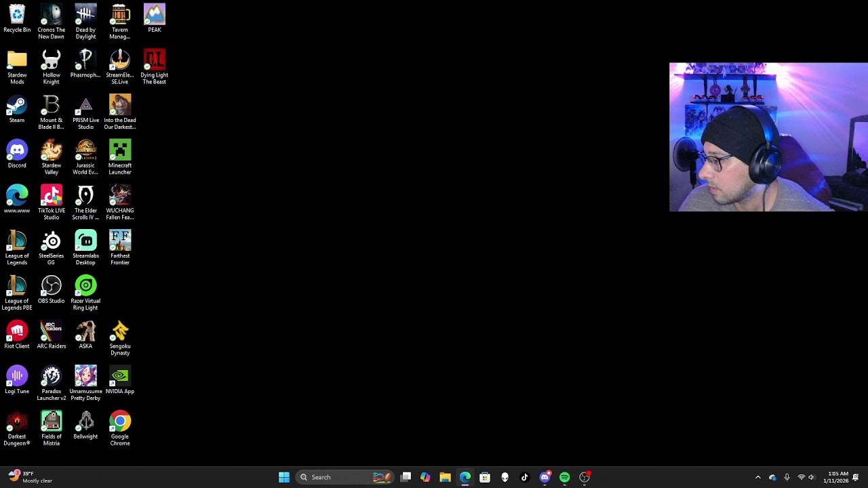The image size is (868, 488).
Task: Open the Sengoku Dynasty shortcut
Action: point(120,338)
